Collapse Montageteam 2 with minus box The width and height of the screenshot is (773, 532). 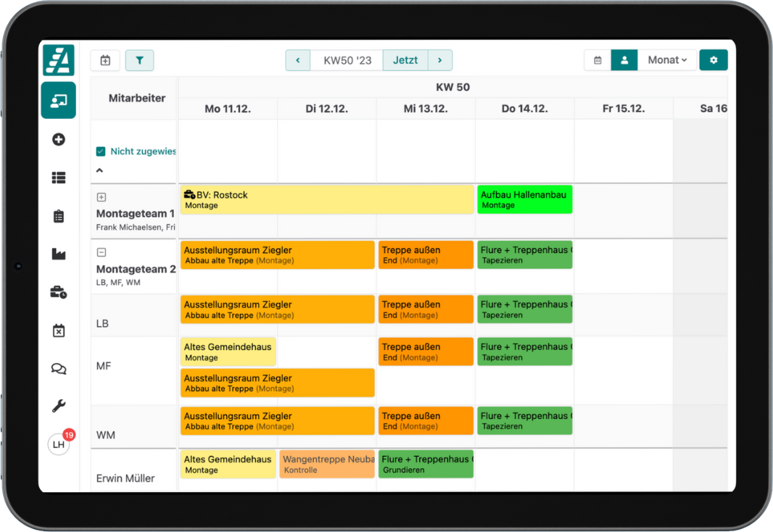102,252
